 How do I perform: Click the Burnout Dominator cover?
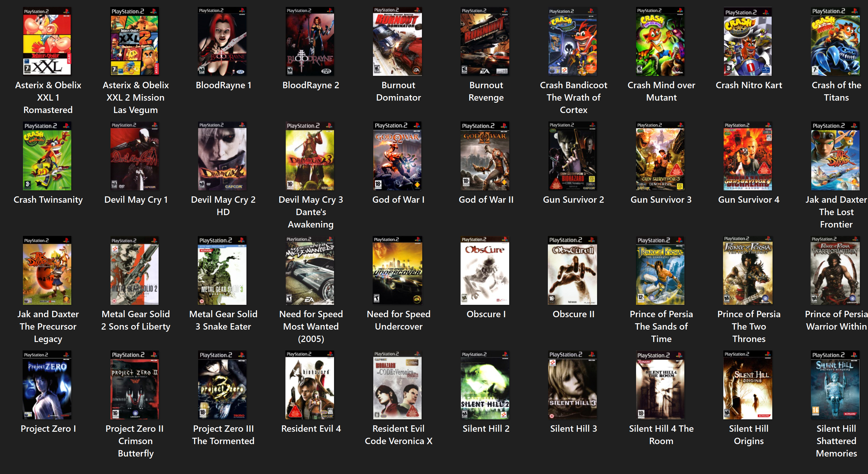click(397, 41)
